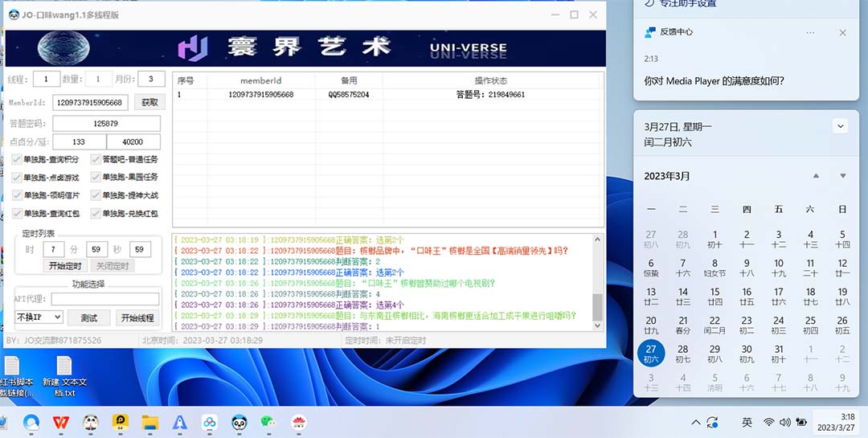Click the WeChat icon in taskbar
868x438 pixels.
point(269,422)
